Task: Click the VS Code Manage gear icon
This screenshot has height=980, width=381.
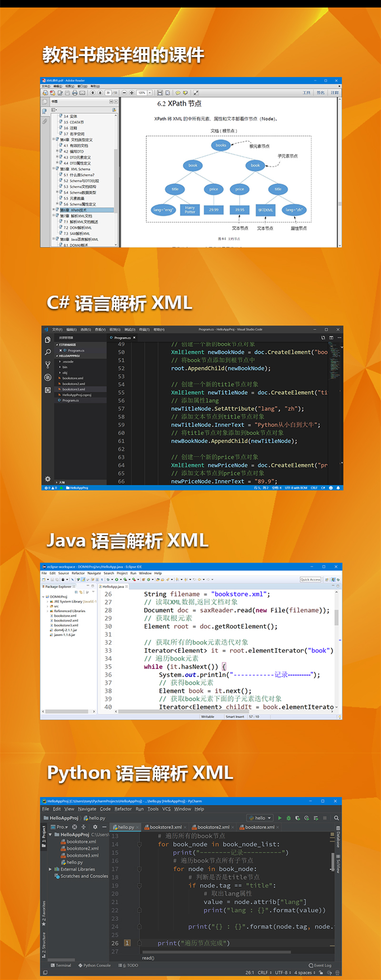Action: (x=48, y=479)
